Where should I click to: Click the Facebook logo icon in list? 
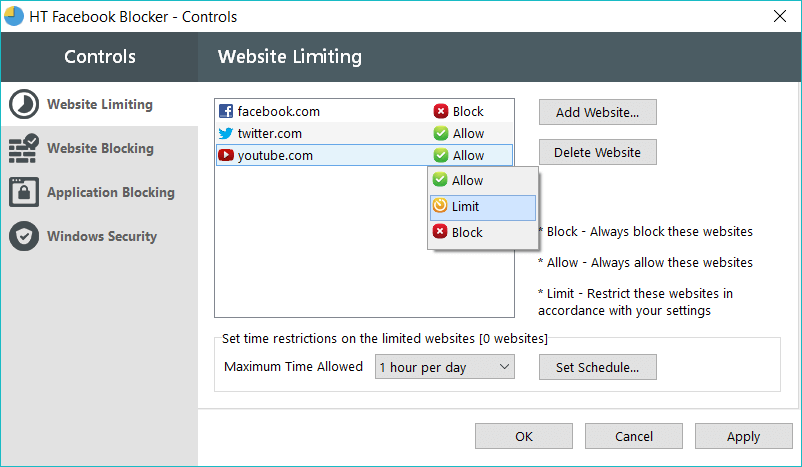point(226,111)
